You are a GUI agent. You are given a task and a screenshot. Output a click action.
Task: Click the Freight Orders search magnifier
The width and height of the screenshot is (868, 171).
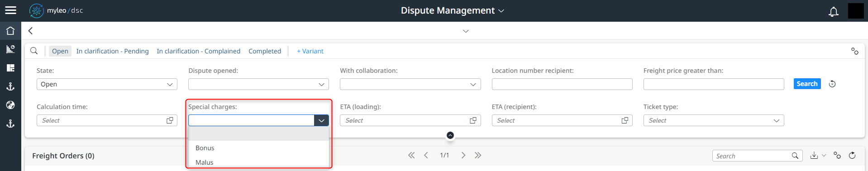[795, 156]
